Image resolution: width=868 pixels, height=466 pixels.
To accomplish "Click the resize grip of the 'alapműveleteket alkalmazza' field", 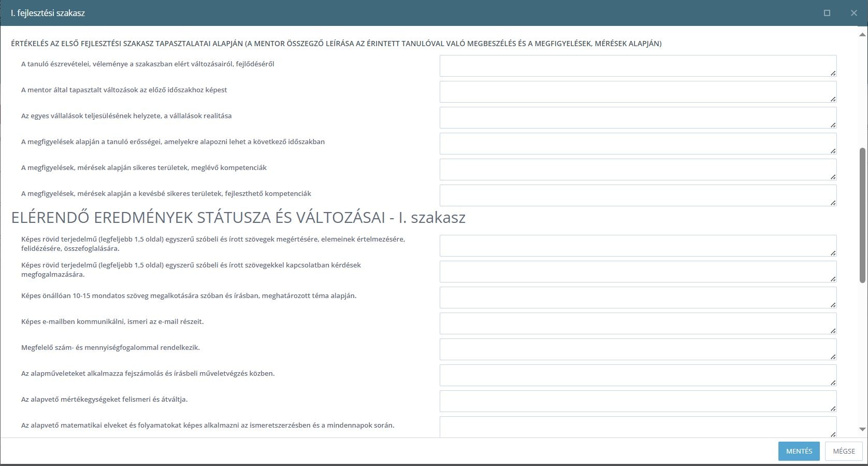I will pos(833,383).
